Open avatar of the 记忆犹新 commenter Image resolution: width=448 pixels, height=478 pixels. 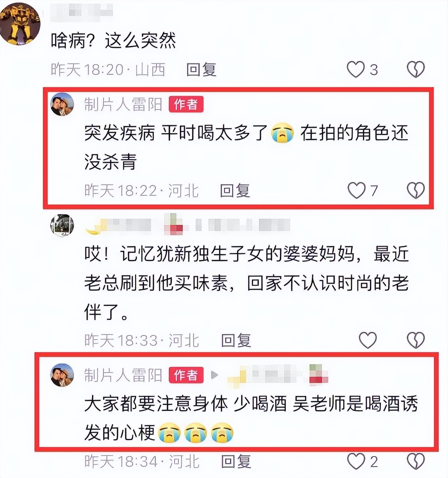(x=62, y=225)
